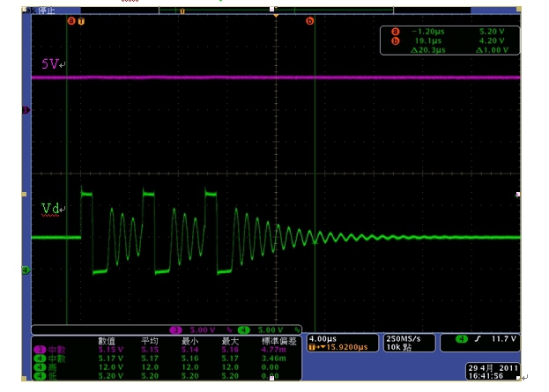Click the 29 4月 2011 date readout
The height and width of the screenshot is (392, 549).
[x=493, y=368]
